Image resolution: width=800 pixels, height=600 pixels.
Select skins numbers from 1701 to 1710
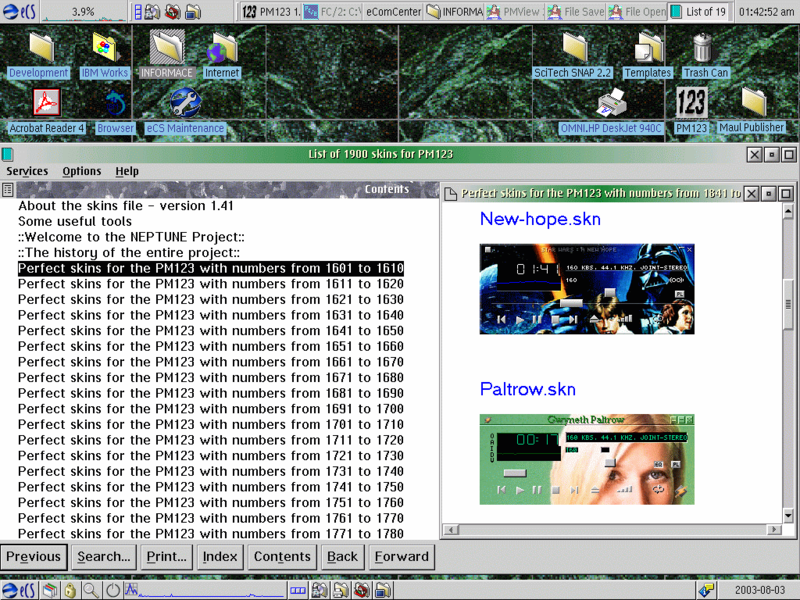(x=211, y=424)
